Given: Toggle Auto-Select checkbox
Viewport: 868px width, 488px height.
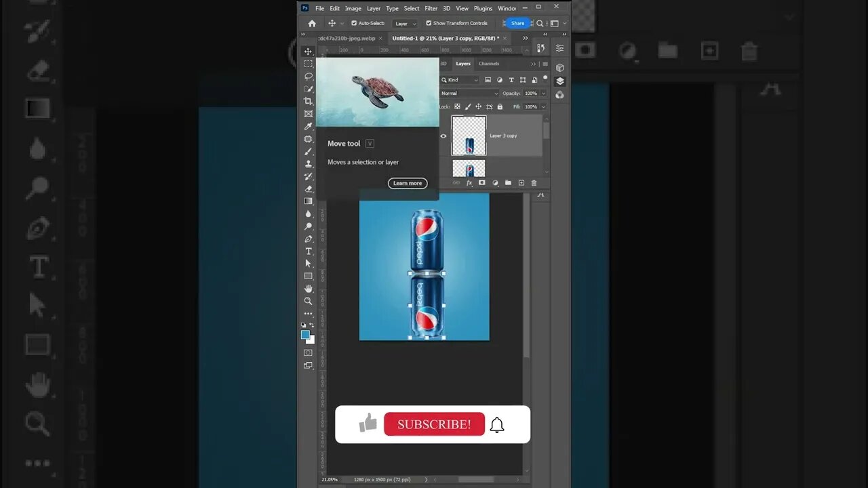Looking at the screenshot, I should (x=354, y=23).
